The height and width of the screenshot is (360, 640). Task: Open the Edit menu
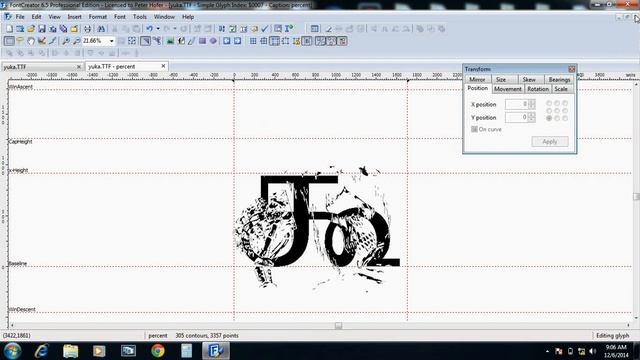(x=36, y=17)
